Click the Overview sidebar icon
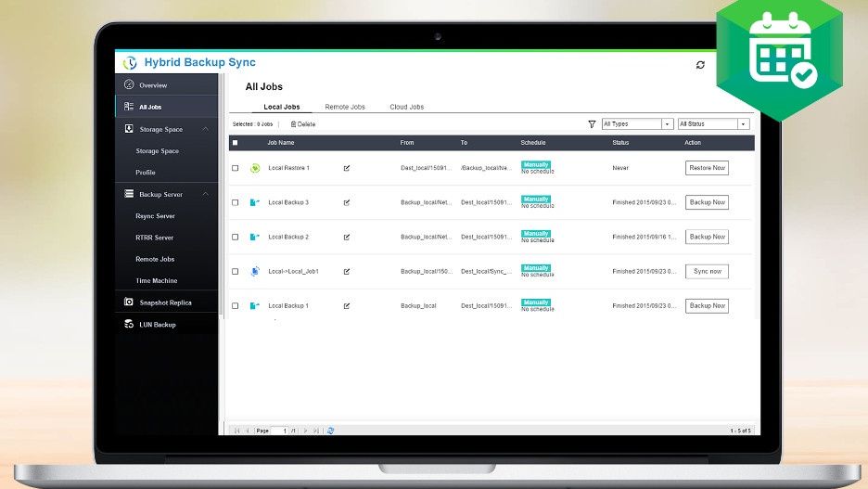This screenshot has width=868, height=489. coord(129,84)
